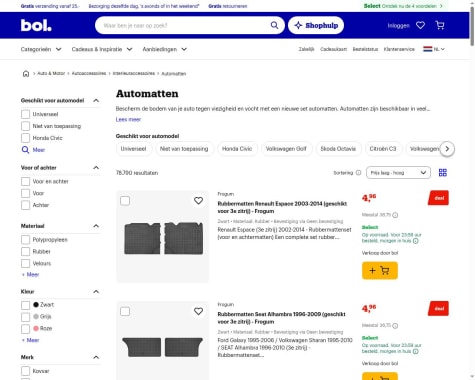
Task: Open the shopping cart icon
Action: (x=440, y=25)
